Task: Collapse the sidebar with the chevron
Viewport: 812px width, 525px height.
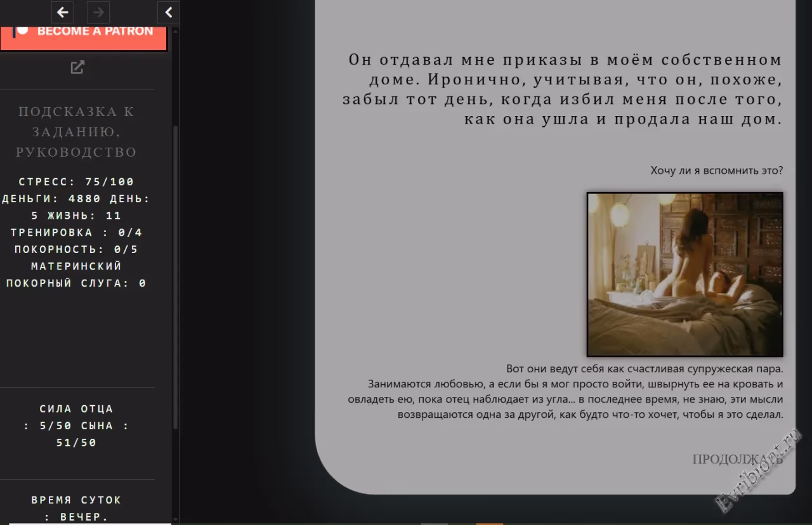Action: (168, 12)
